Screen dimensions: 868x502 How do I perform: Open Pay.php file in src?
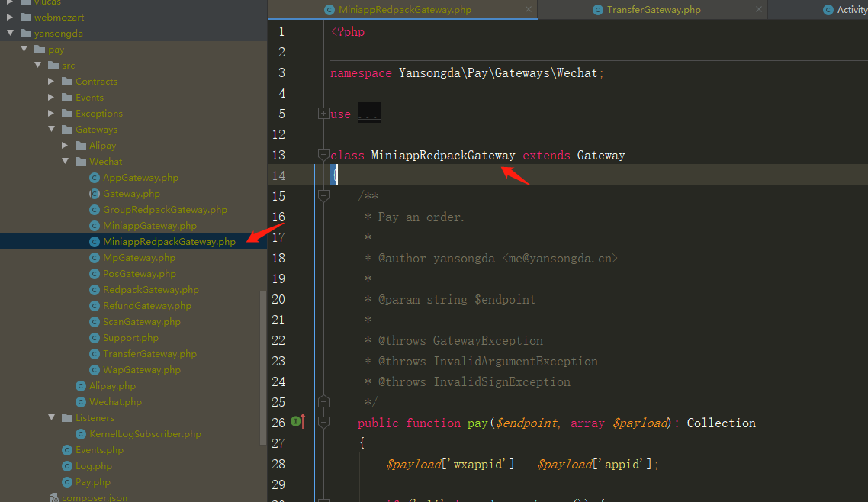pos(92,483)
